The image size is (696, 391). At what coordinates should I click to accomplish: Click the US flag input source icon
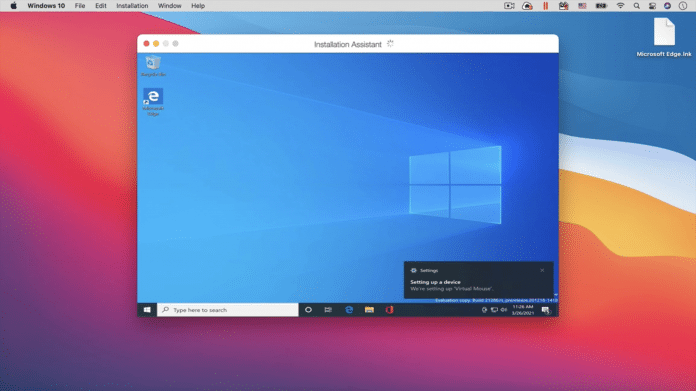coord(582,6)
